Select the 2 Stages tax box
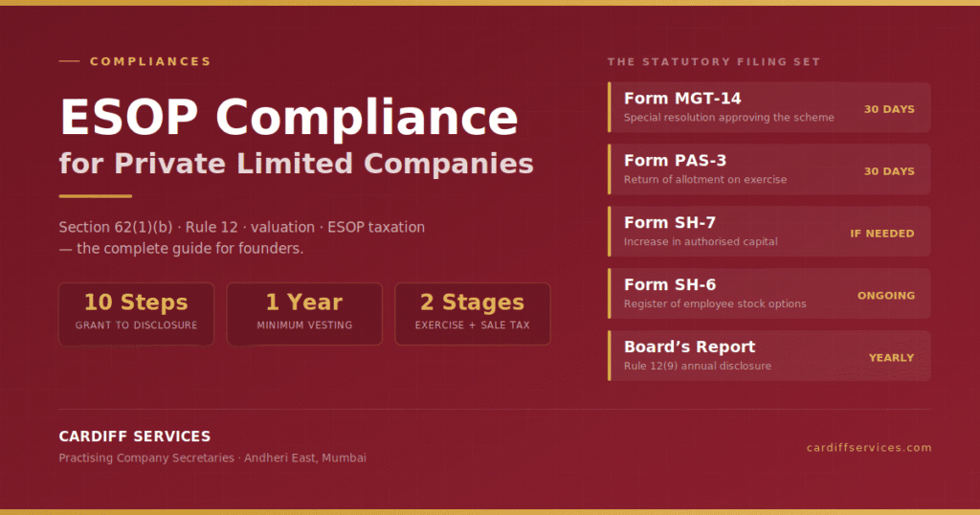This screenshot has width=980, height=515. 473,314
